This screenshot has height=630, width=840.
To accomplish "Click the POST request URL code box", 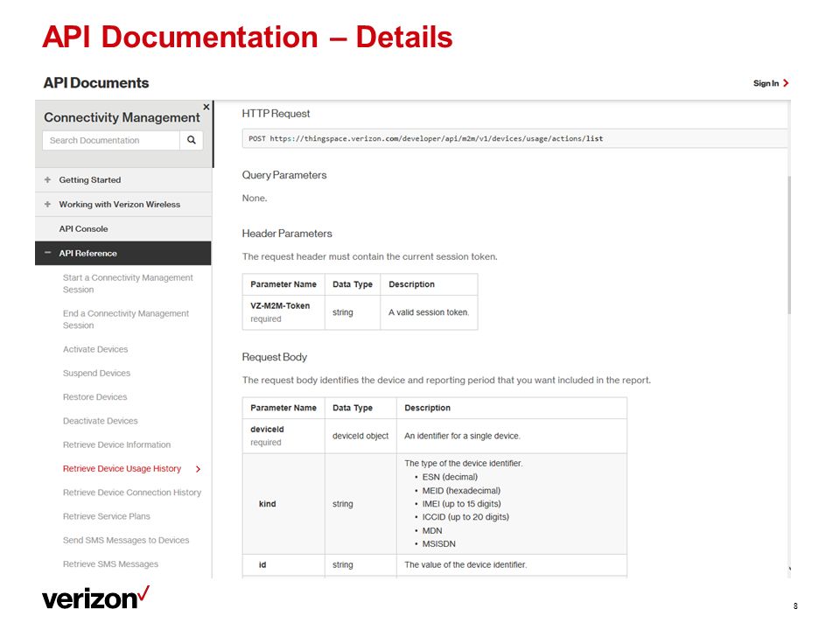I will point(514,138).
